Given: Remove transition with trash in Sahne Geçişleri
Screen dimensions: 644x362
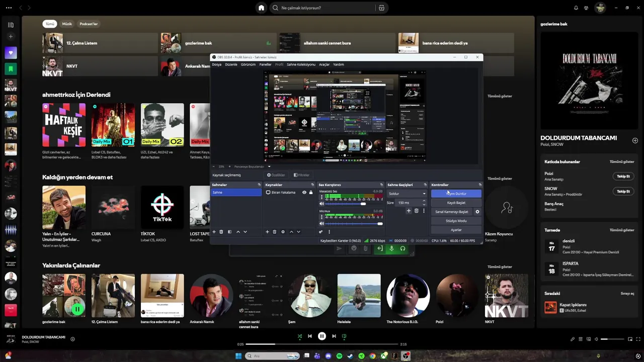Looking at the screenshot, I should click(x=416, y=211).
